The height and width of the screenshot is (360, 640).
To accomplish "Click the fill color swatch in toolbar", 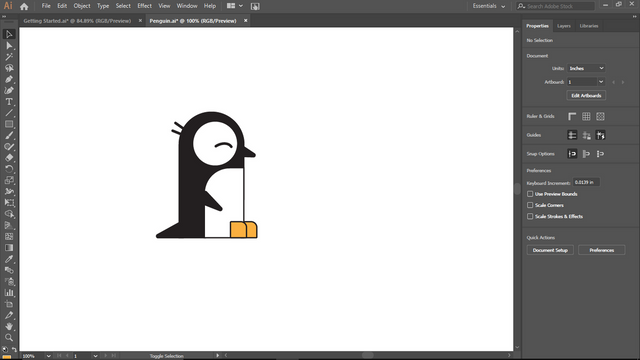I will (x=6, y=357).
